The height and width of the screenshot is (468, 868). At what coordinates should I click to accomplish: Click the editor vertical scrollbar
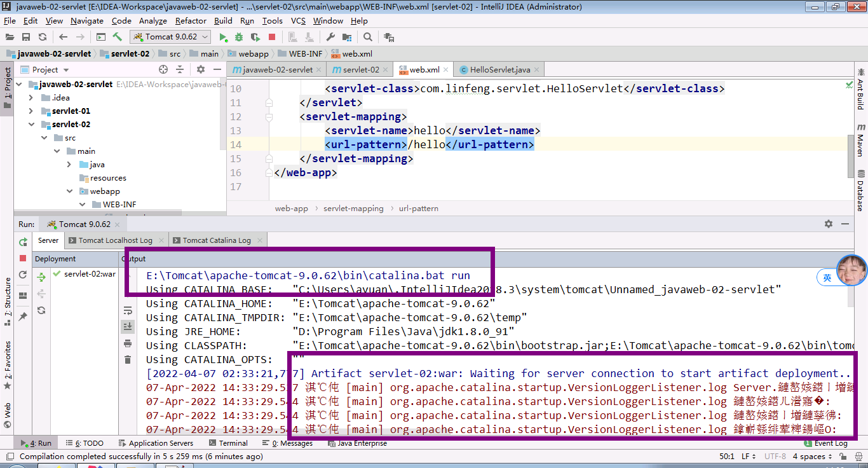tap(850, 156)
